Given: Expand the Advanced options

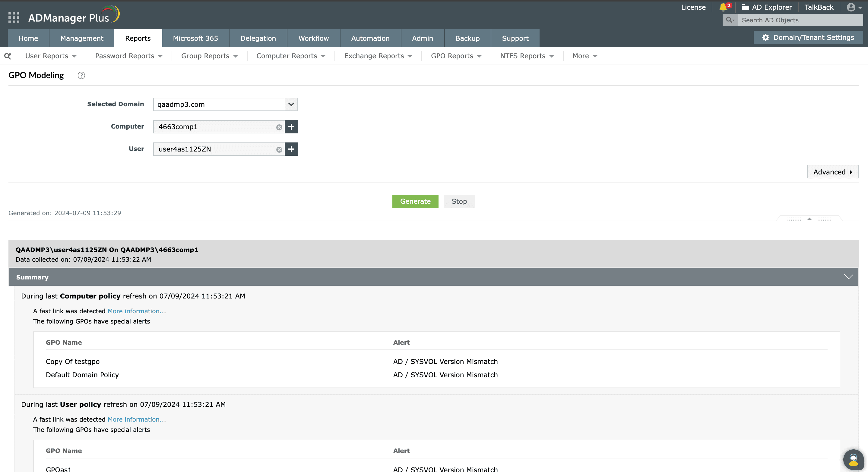Looking at the screenshot, I should (x=832, y=172).
